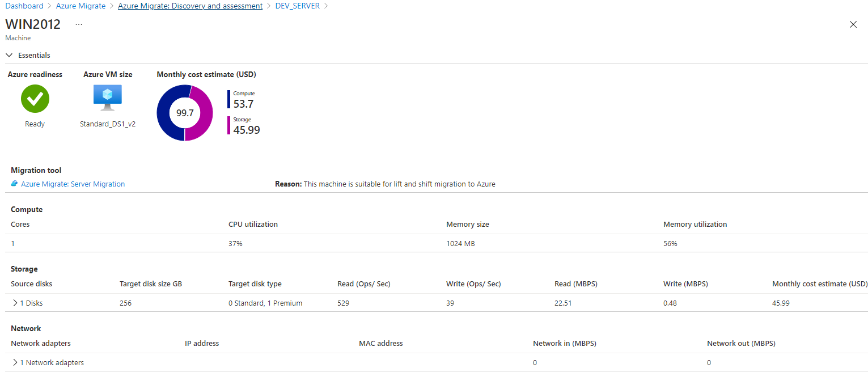Click the green Ready checkmark icon
Image resolution: width=868 pixels, height=385 pixels.
(35, 99)
